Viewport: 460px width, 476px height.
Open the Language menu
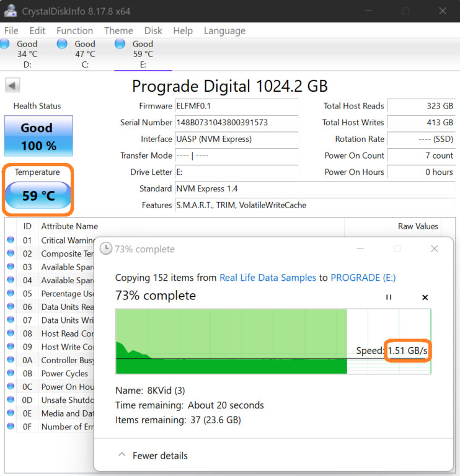224,30
